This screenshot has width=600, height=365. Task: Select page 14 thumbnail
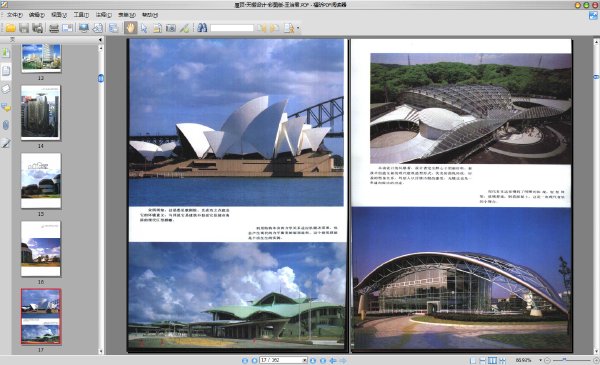(x=41, y=112)
